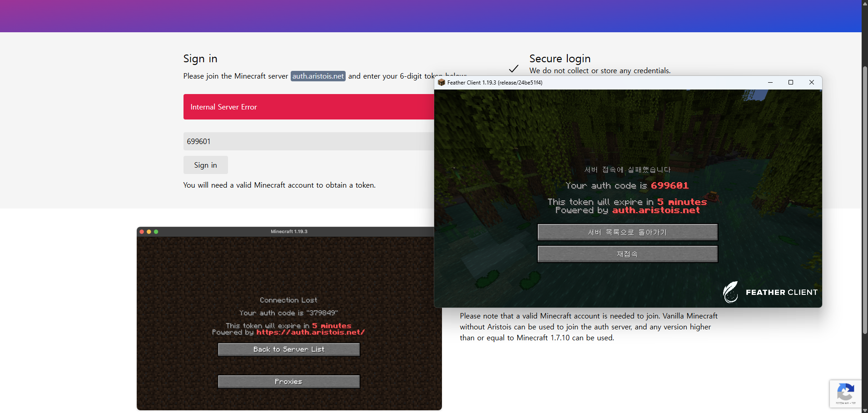Click the red auth.aristois.net text in Feather Client

pyautogui.click(x=656, y=210)
